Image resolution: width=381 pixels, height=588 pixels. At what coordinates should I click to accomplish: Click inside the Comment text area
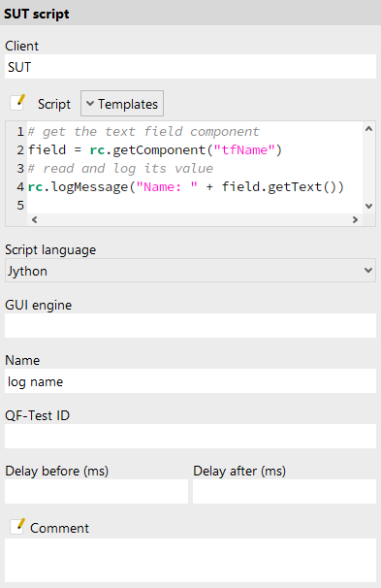point(190,560)
